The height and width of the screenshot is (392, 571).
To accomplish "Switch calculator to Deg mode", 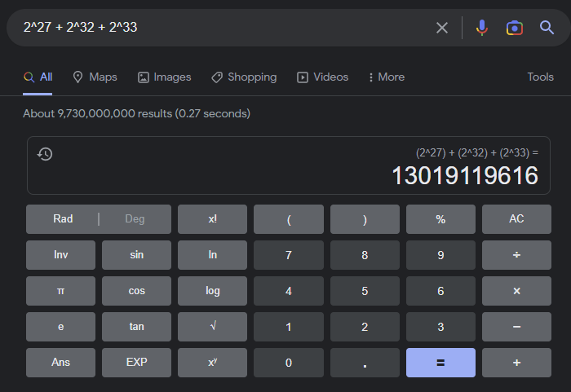I will click(135, 219).
